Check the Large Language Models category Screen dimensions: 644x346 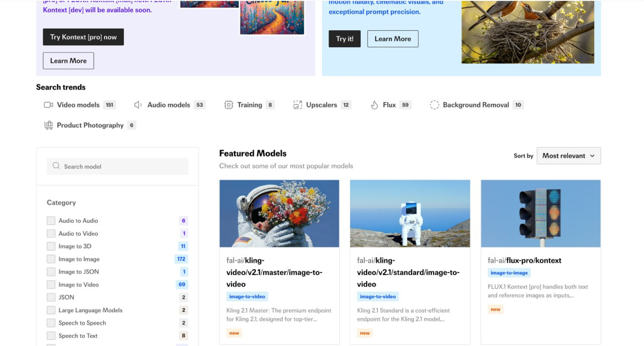51,310
